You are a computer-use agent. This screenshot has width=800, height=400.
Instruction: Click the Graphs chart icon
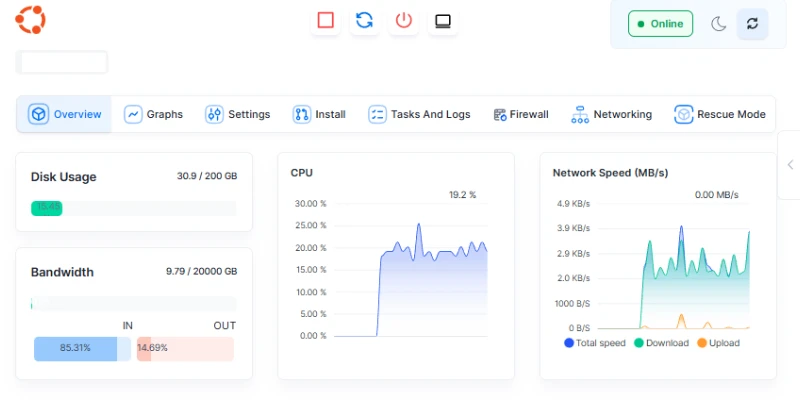(x=133, y=114)
